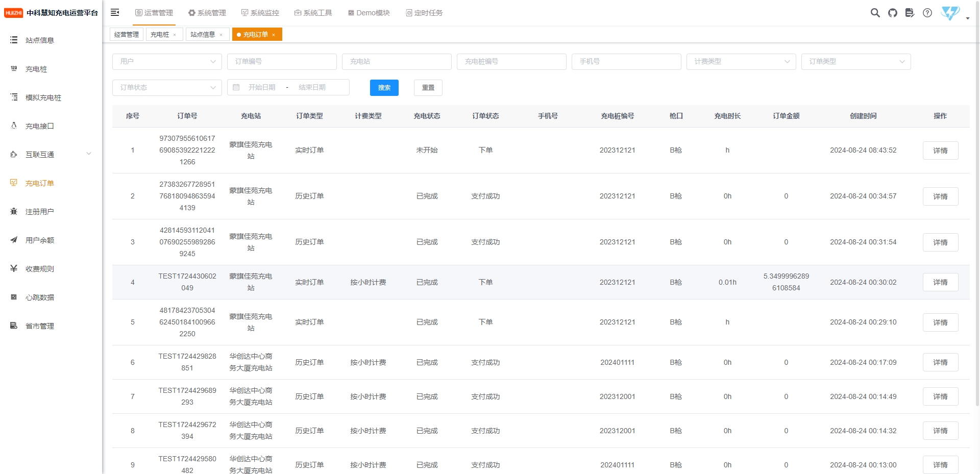Screen dimensions: 980x474
Task: Click the 订单金额 column header
Action: pos(786,116)
